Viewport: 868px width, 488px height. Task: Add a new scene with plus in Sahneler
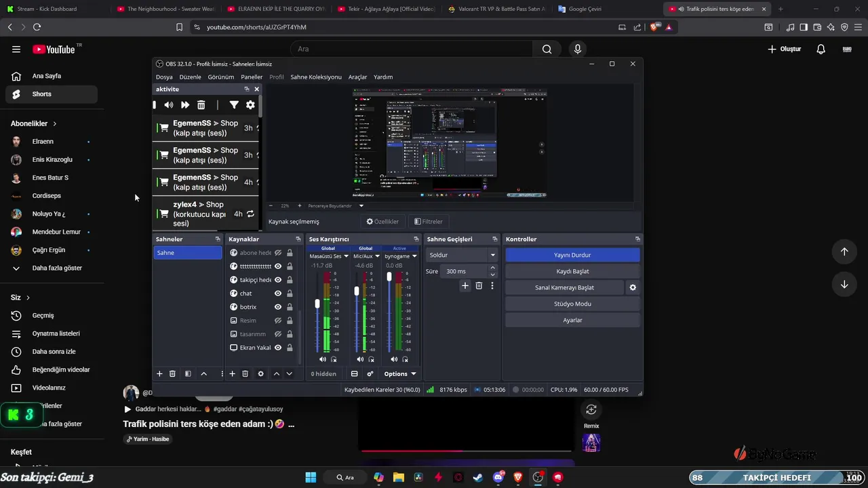click(160, 373)
